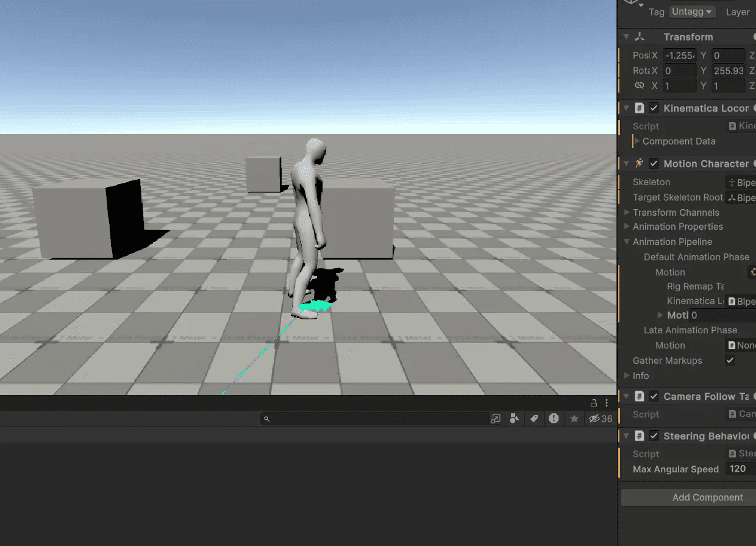Open the Untagged tag dropdown
This screenshot has height=546, width=756.
(692, 12)
